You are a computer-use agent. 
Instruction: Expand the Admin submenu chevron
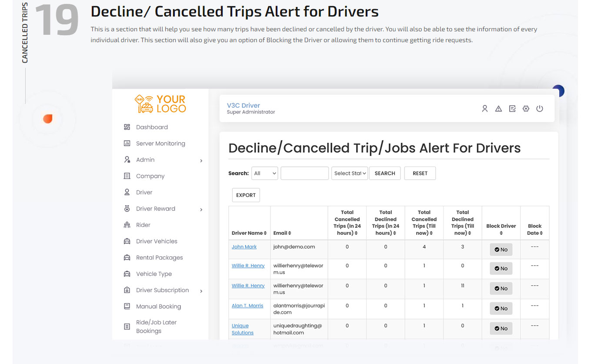click(201, 161)
